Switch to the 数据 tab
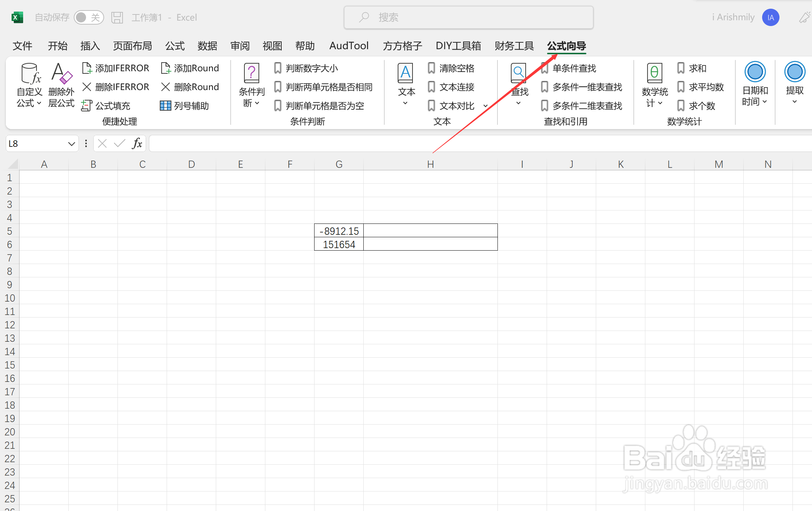812x511 pixels. coord(208,46)
